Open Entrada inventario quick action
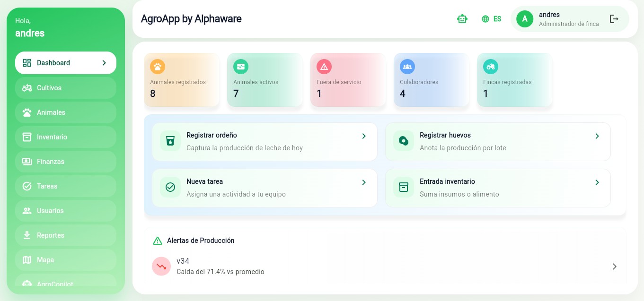The height and width of the screenshot is (301, 644). click(x=497, y=187)
